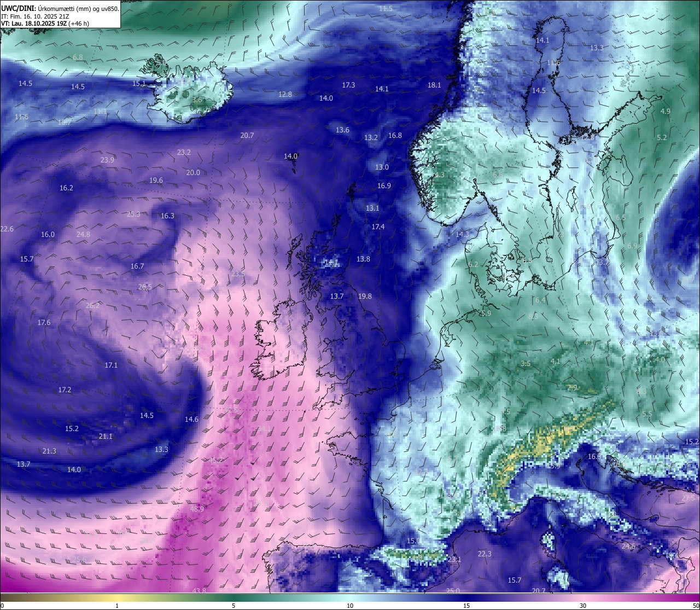This screenshot has width=700, height=610.
Task: Click the 13.6 map value
Action: (342, 130)
